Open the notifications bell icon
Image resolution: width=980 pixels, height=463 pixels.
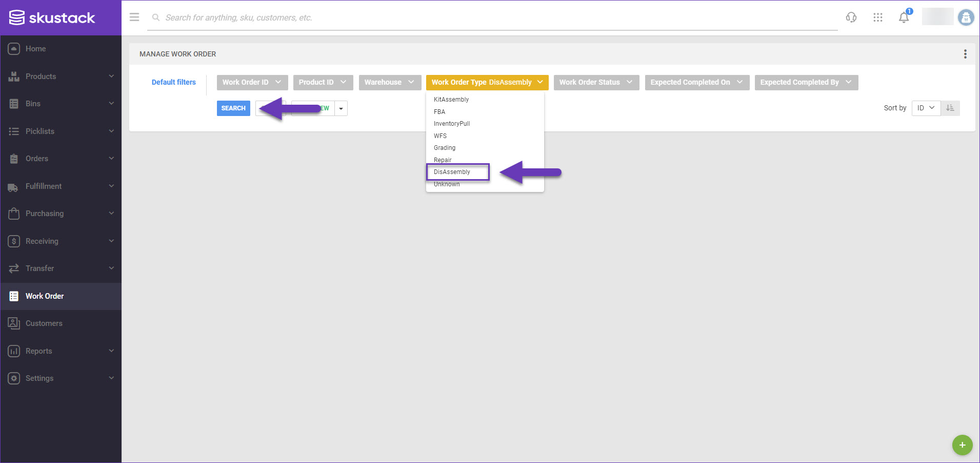pos(904,17)
